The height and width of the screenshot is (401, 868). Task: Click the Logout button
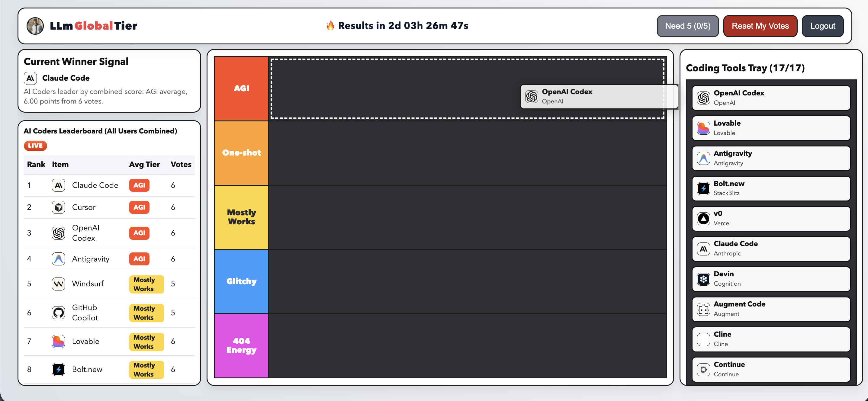coord(822,26)
